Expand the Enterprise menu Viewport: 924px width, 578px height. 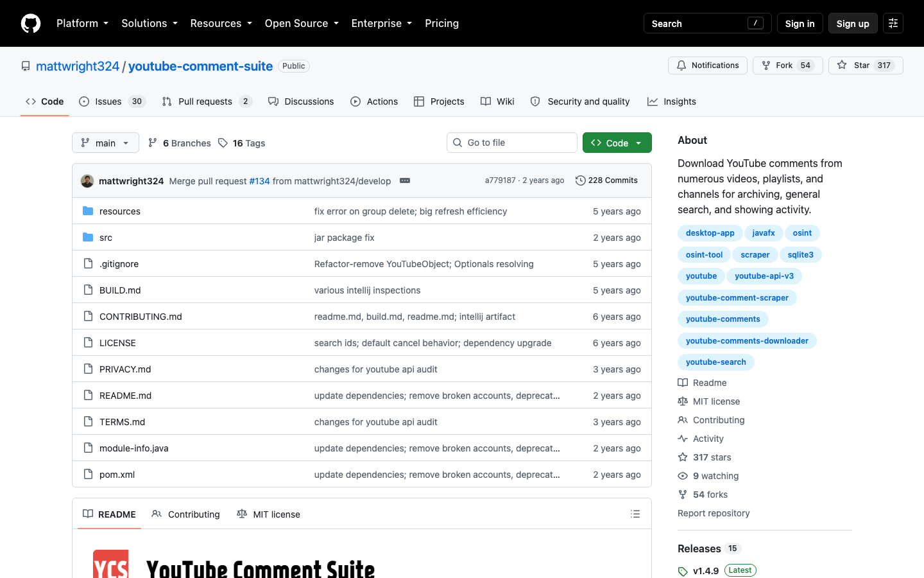click(x=381, y=23)
